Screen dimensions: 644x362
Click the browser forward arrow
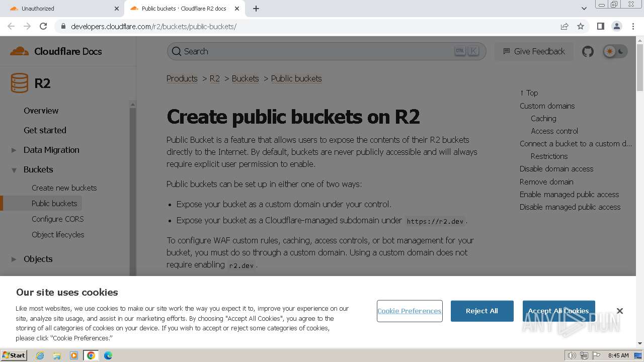point(27,26)
